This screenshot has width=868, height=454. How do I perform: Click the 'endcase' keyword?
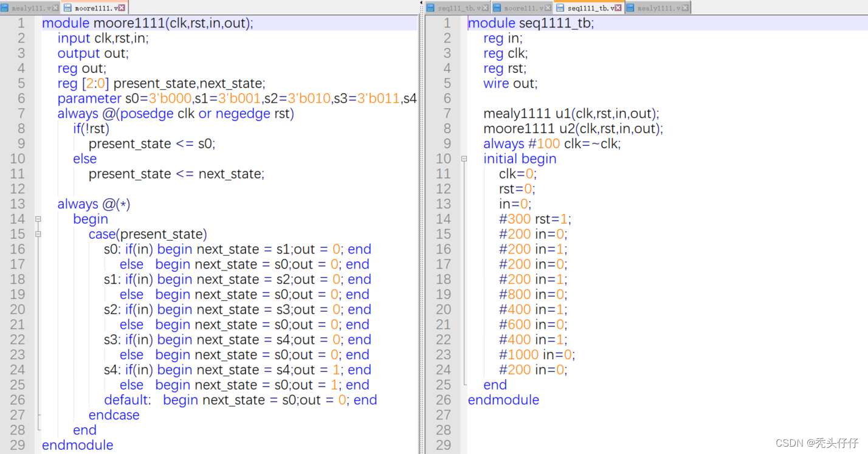[114, 415]
